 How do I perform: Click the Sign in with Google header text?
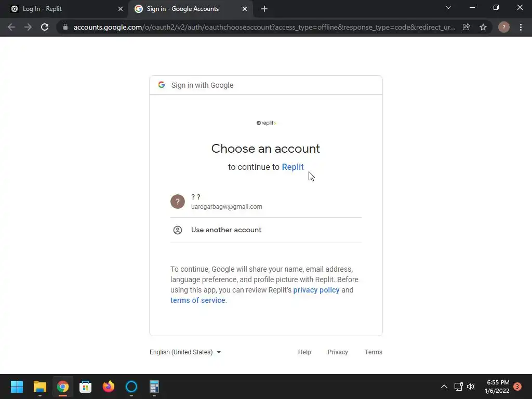point(202,85)
